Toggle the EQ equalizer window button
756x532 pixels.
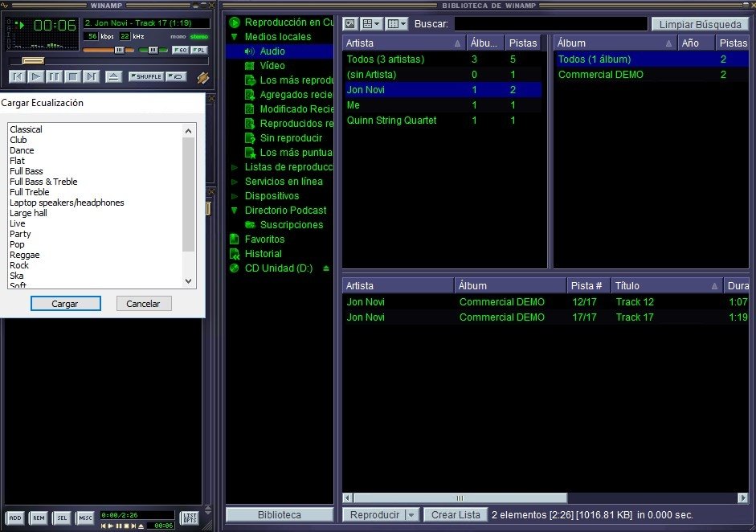point(180,50)
